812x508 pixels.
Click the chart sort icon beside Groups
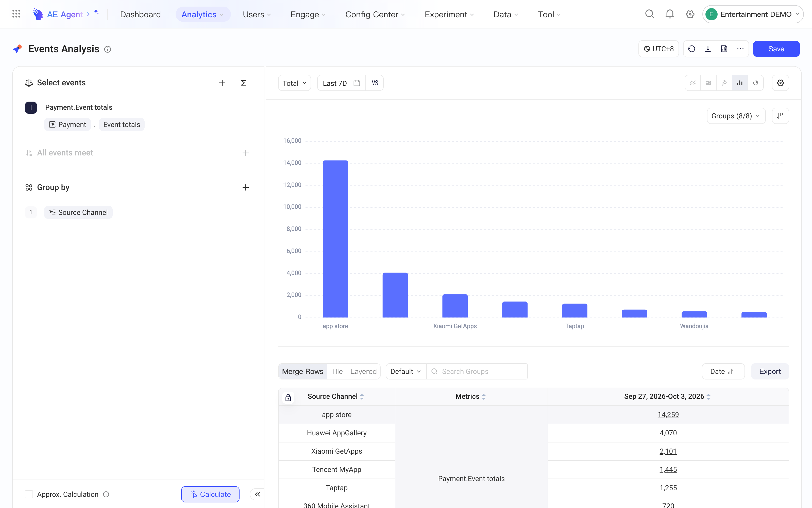tap(780, 116)
